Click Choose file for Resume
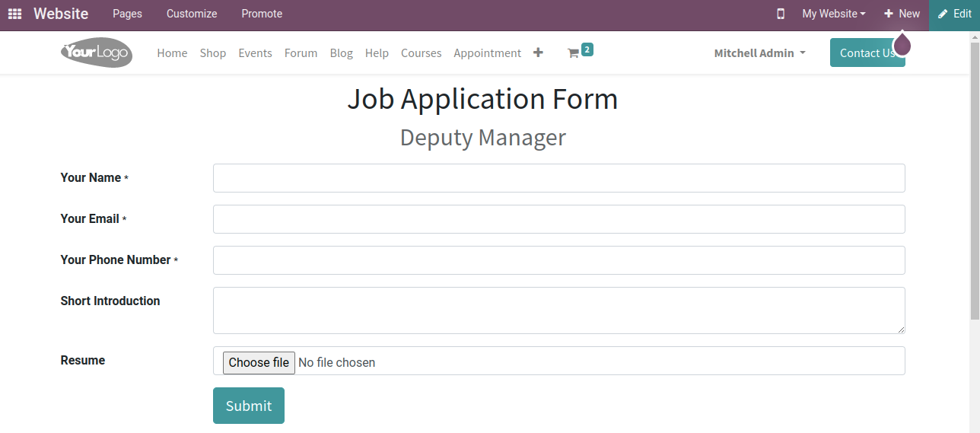The height and width of the screenshot is (433, 980). point(259,362)
